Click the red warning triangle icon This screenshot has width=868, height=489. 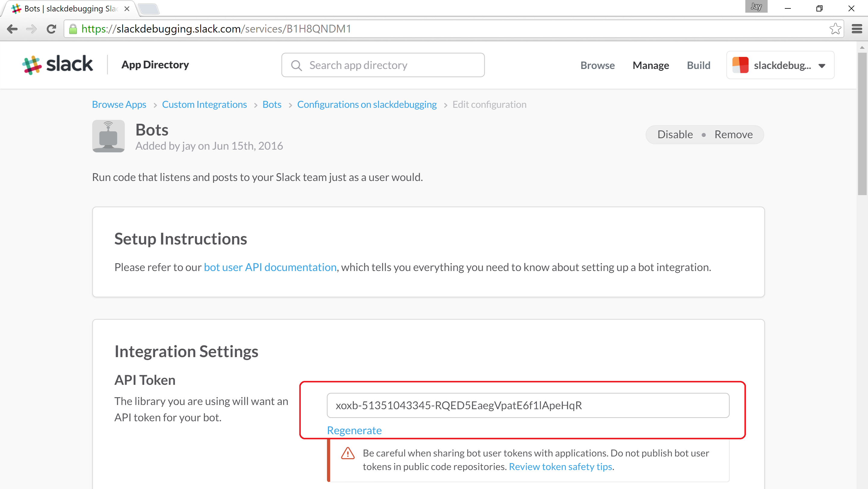point(348,453)
